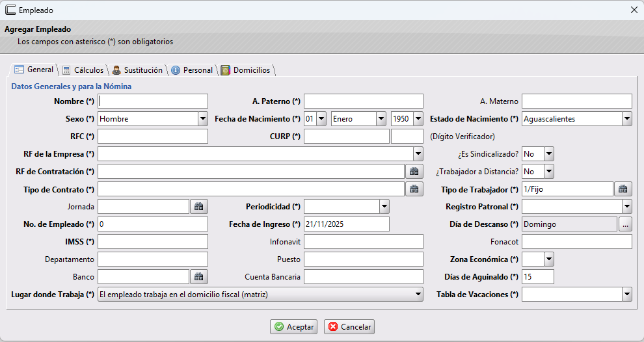Expand Estado de Nacimiento dropdown (Aguascalientes)
Viewport: 644px width, 342px height.
click(x=626, y=119)
